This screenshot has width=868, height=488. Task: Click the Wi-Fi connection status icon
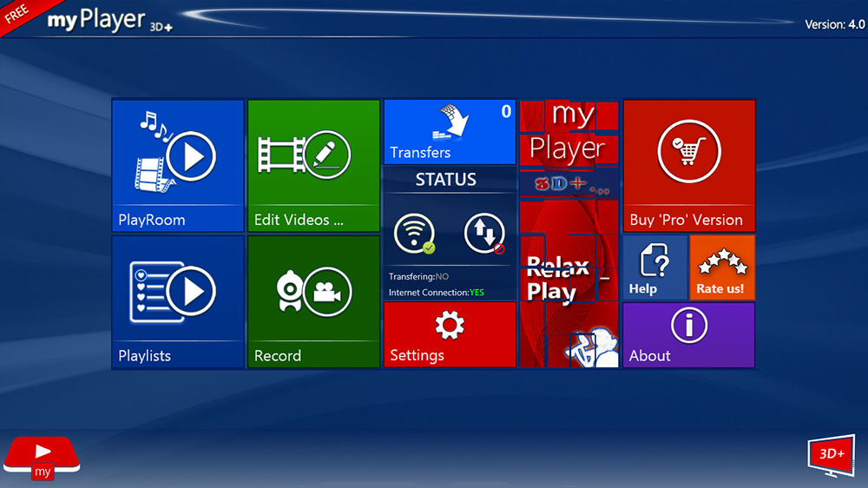click(413, 234)
